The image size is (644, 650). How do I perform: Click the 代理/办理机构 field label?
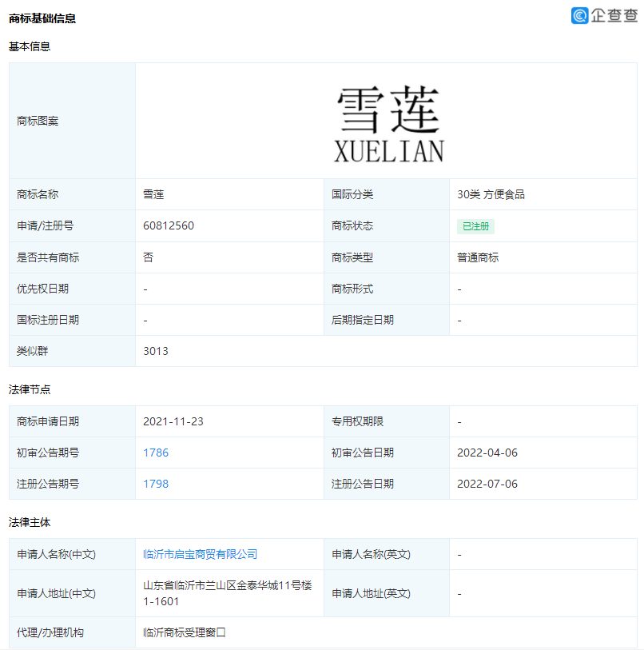[x=50, y=632]
